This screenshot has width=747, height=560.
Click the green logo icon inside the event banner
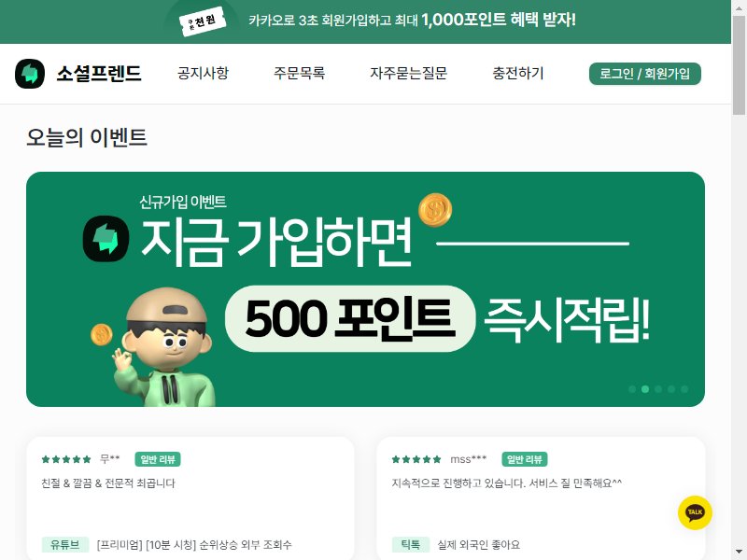pos(106,239)
